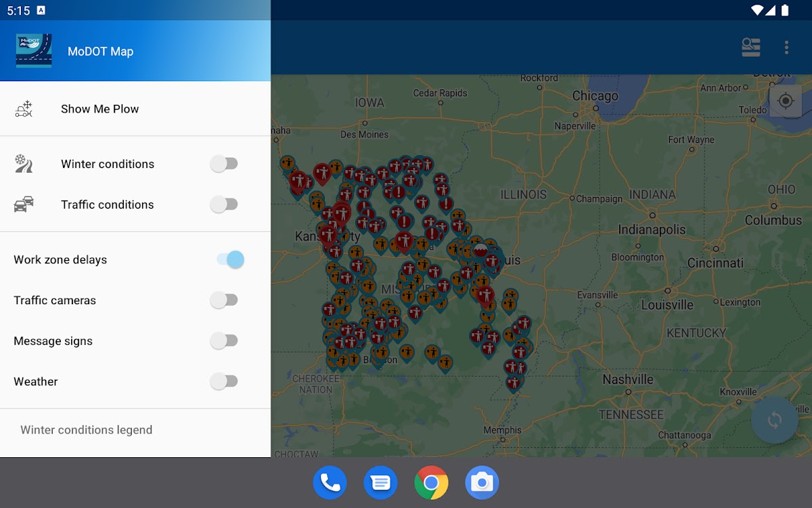Launch the Phone app in the dock
812x508 pixels.
tap(330, 483)
